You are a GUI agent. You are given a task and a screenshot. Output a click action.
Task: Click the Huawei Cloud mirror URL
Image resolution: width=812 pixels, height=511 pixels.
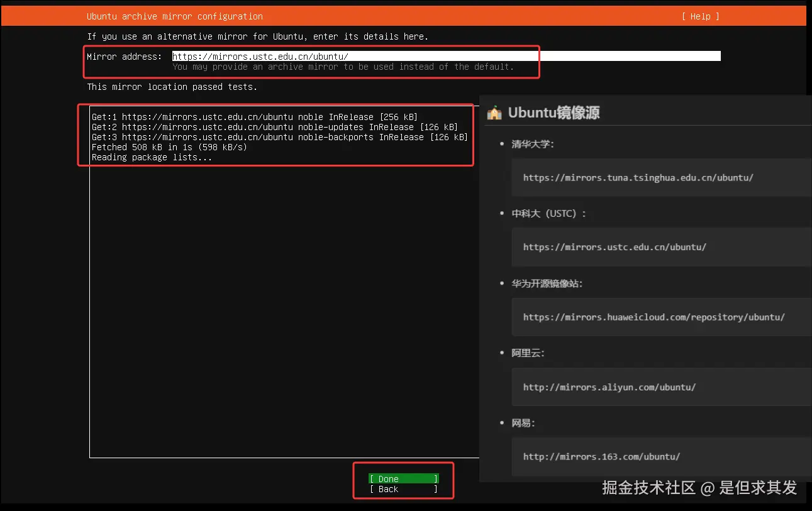tap(653, 317)
